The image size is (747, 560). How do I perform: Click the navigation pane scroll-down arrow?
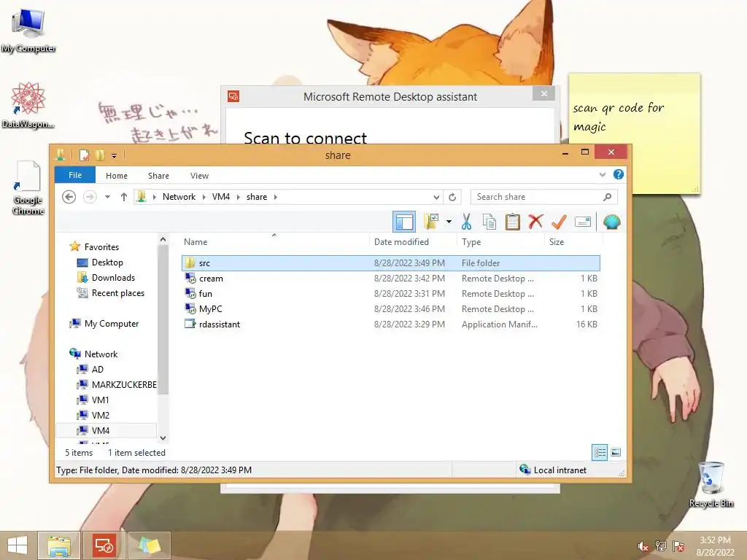pyautogui.click(x=163, y=437)
